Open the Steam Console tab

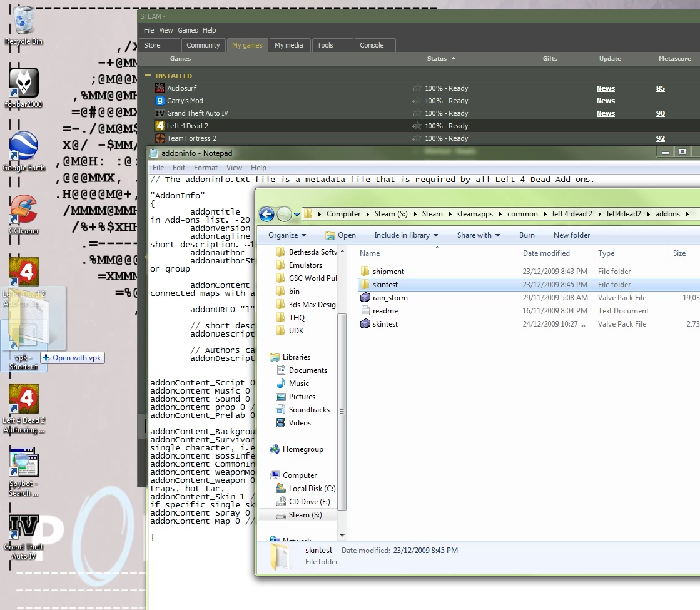point(374,45)
